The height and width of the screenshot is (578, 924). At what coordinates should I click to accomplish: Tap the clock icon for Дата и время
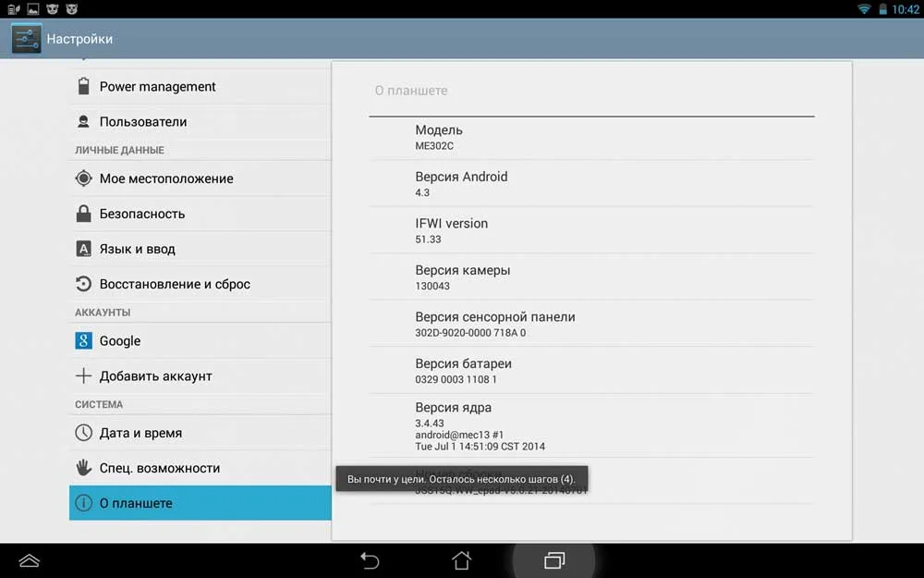[x=84, y=432]
